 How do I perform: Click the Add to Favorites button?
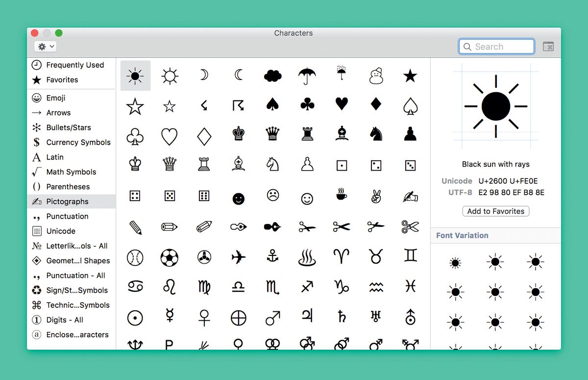point(495,211)
